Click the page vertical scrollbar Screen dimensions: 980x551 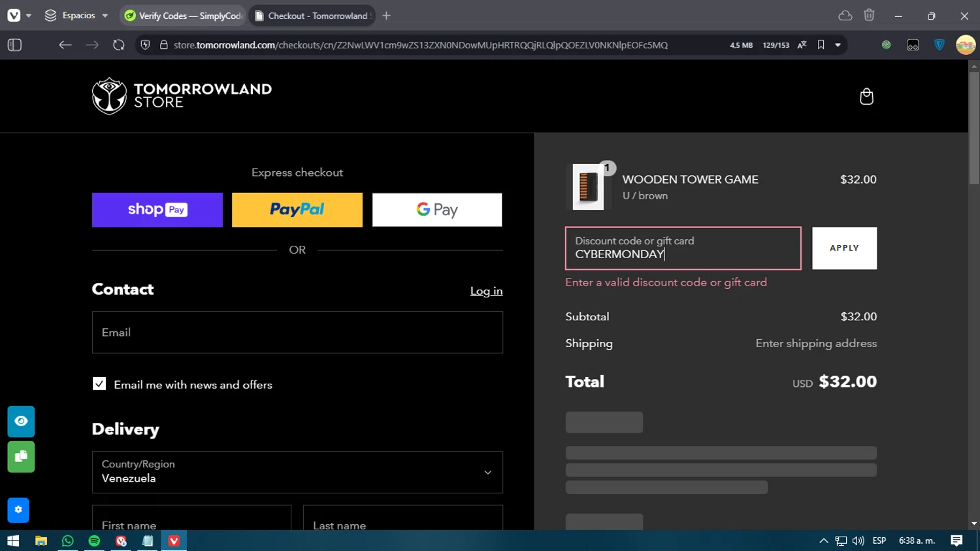pyautogui.click(x=974, y=127)
